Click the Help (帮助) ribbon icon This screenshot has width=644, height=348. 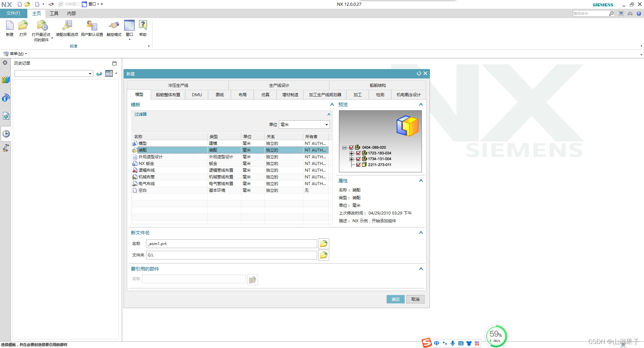(143, 28)
